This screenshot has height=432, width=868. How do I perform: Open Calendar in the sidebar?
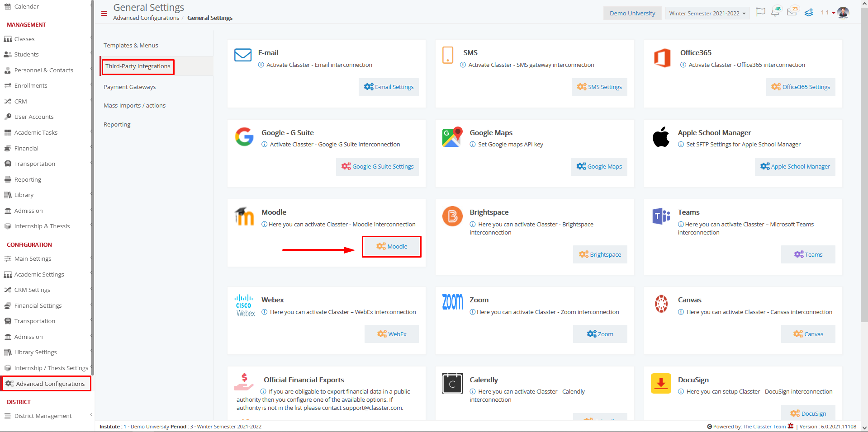pos(26,6)
